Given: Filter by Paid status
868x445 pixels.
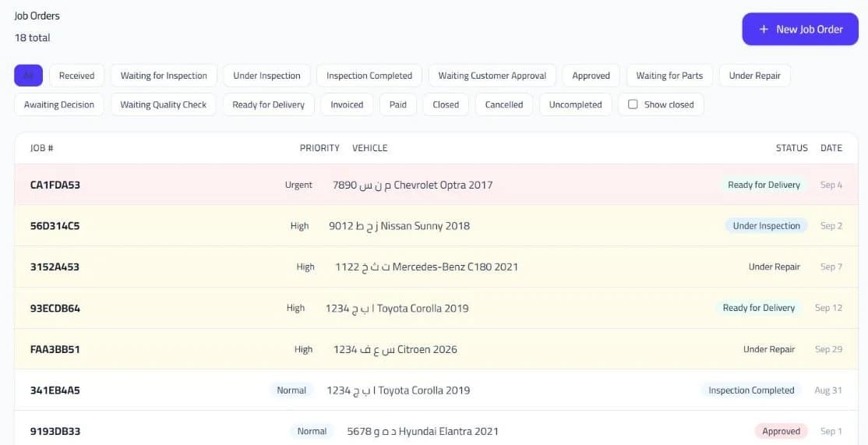Looking at the screenshot, I should tap(398, 104).
